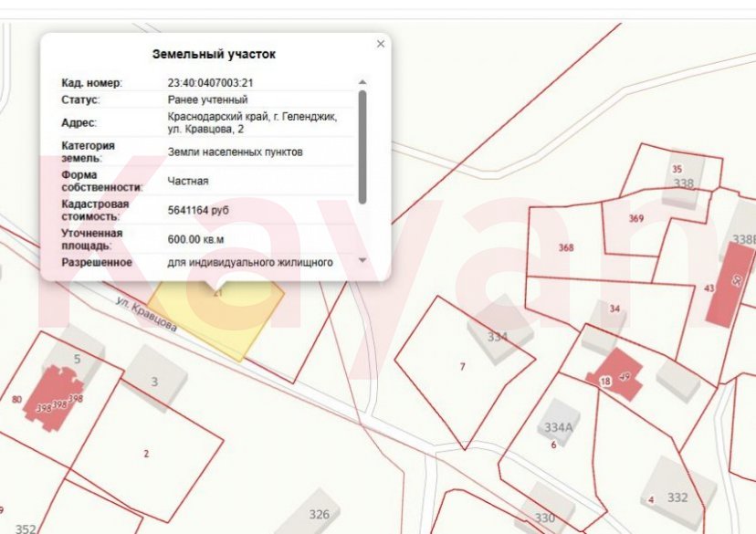
Task: Click text для индивидуального жилищного
Action: [x=250, y=263]
